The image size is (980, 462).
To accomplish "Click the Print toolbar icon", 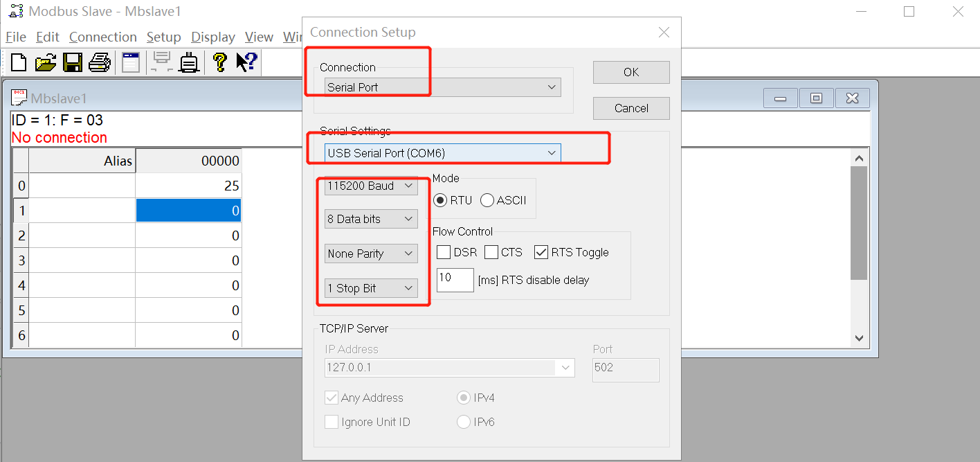I will click(99, 62).
